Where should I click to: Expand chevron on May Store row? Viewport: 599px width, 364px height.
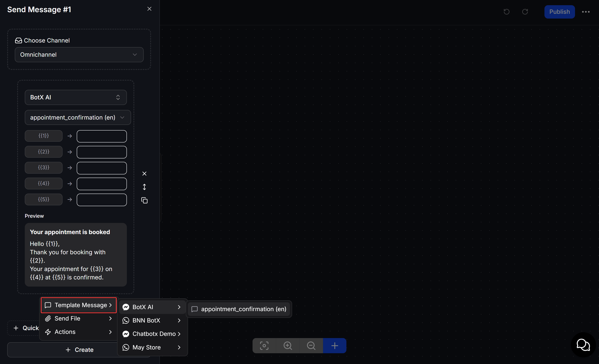[x=179, y=347]
